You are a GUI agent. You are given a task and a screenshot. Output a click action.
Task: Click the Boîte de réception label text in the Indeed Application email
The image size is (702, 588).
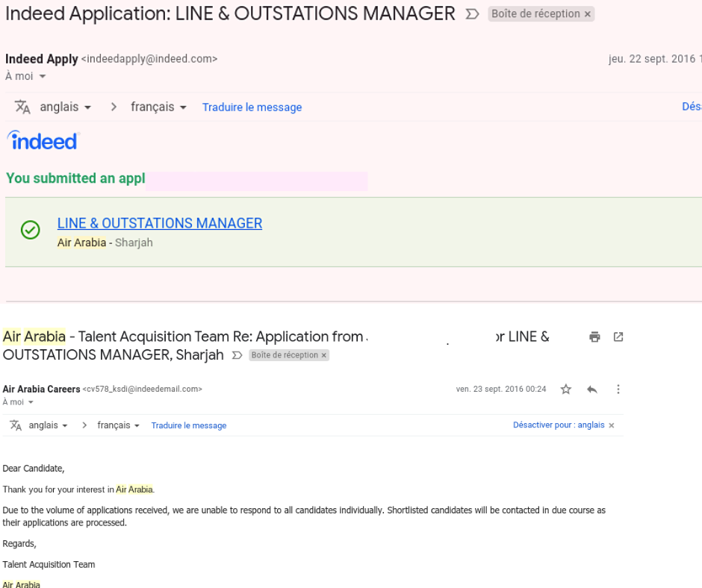pos(535,14)
